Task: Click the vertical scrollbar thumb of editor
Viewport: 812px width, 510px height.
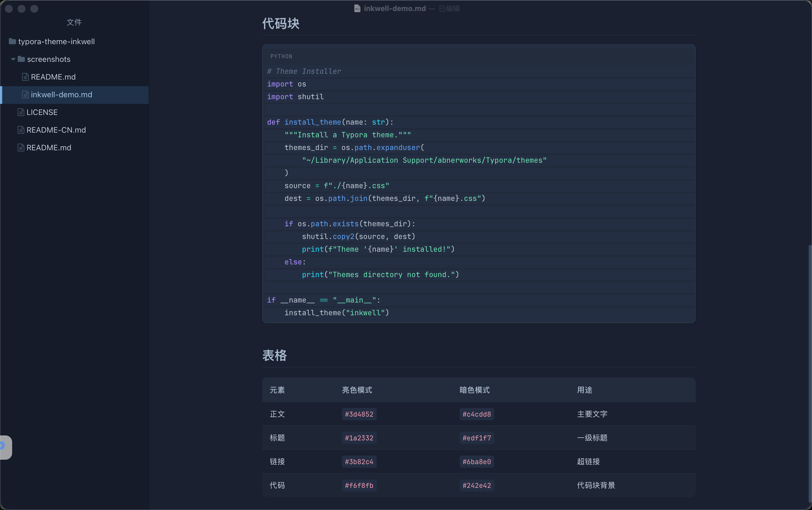Action: [810, 374]
